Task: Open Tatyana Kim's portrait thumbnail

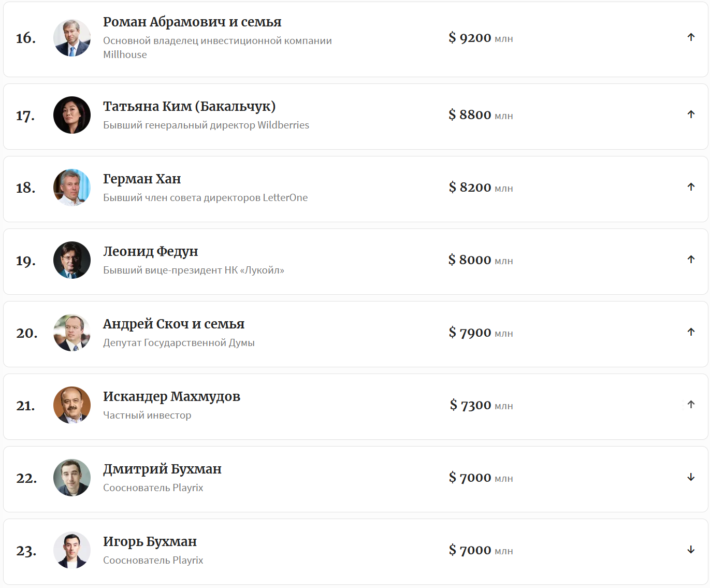Action: 72,115
